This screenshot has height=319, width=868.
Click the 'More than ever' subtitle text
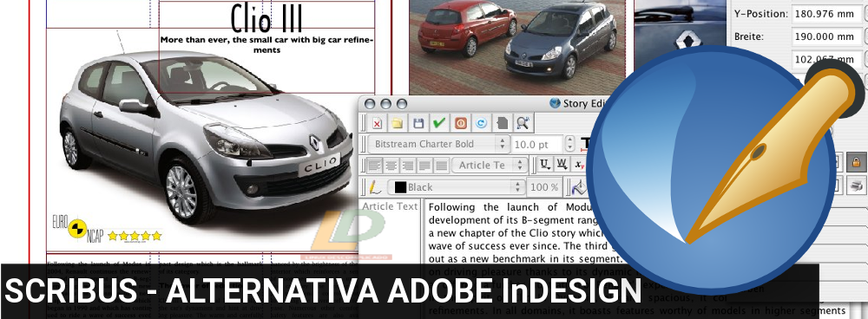[x=266, y=45]
